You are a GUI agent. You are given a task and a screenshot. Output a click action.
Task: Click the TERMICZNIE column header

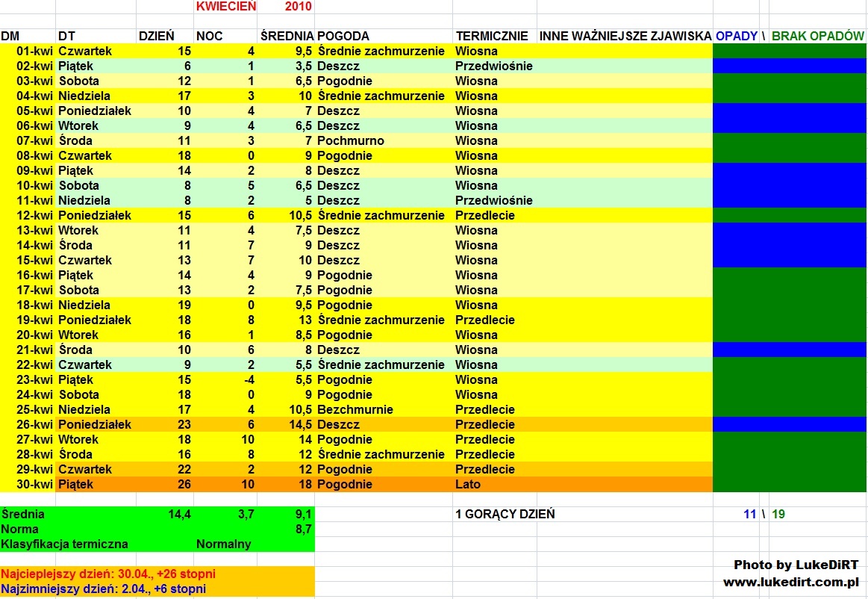click(492, 36)
